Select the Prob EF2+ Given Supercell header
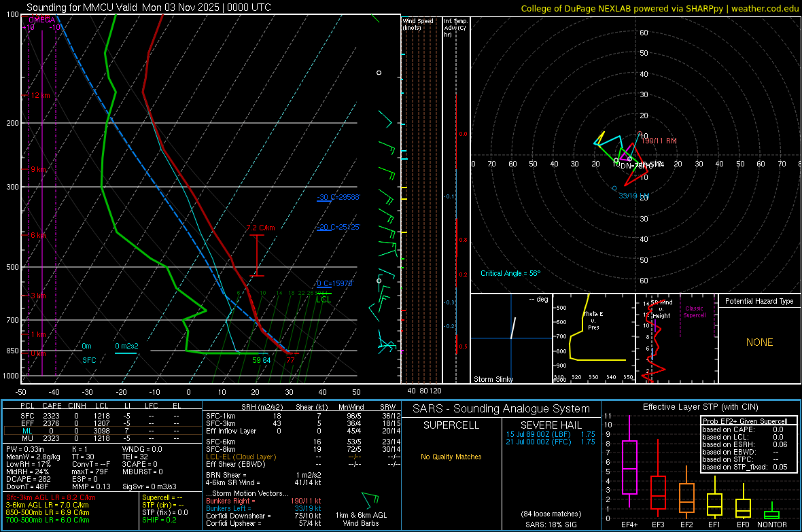 click(x=745, y=421)
